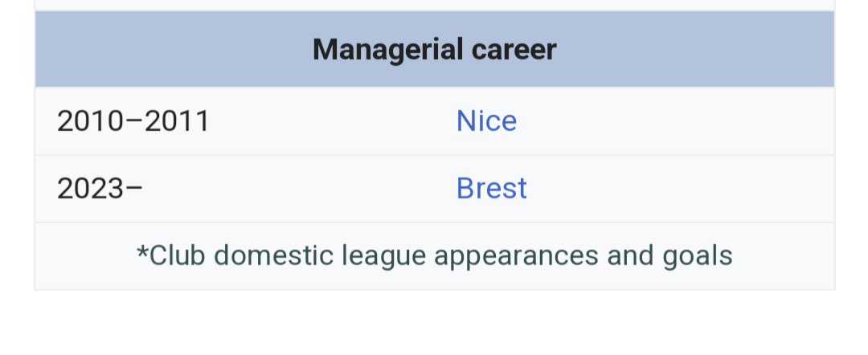Click the year 2011 in the Nice row
The image size is (868, 355).
coord(177,120)
